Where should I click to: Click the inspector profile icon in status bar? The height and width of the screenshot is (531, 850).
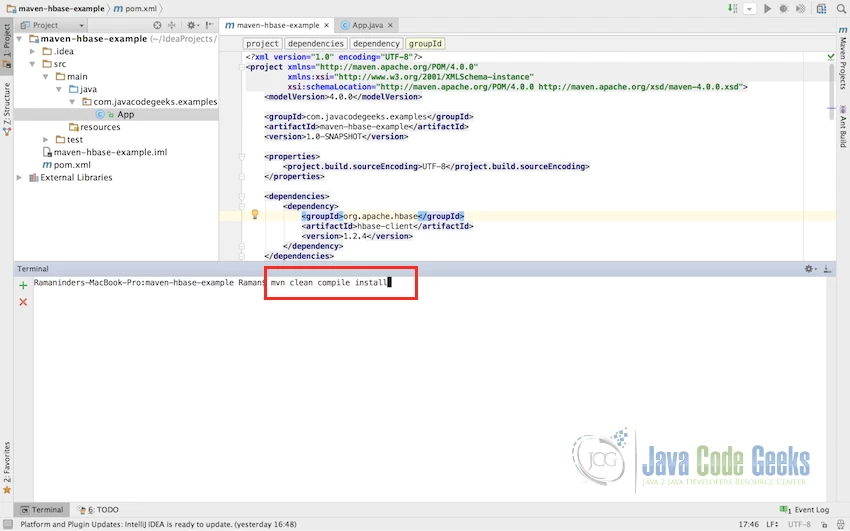[x=841, y=524]
